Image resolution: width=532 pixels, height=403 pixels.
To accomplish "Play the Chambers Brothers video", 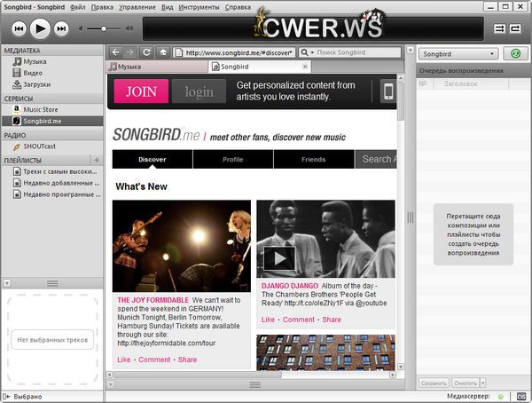I will pos(279,258).
